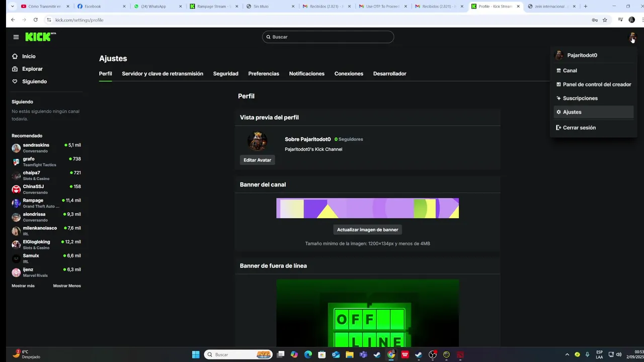Click the Editar Avatar button
644x362 pixels.
pos(257,160)
